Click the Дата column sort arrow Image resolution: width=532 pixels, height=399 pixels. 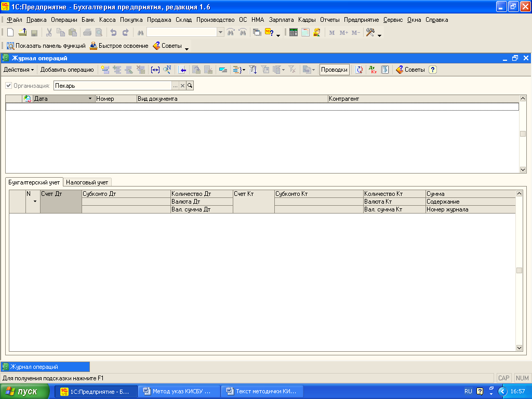click(90, 99)
